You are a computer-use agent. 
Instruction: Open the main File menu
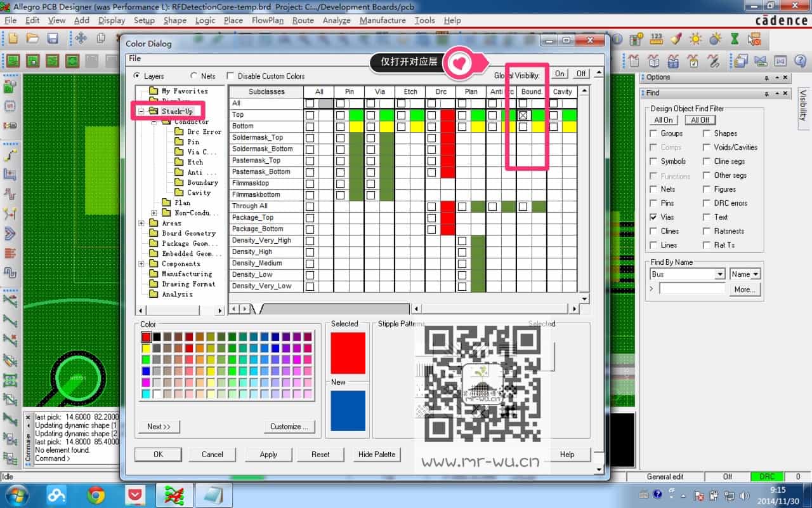point(10,20)
